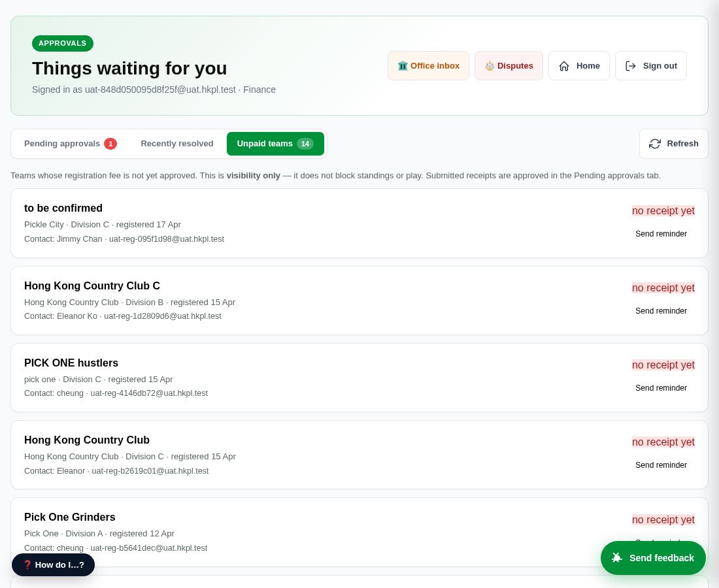Image resolution: width=719 pixels, height=588 pixels.
Task: Select the Unpaid teams tab
Action: tap(275, 144)
